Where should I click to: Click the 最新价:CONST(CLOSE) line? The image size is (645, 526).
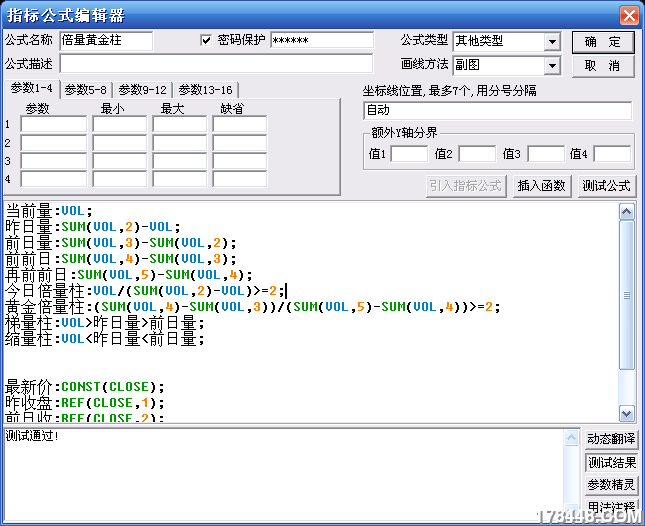coord(84,387)
